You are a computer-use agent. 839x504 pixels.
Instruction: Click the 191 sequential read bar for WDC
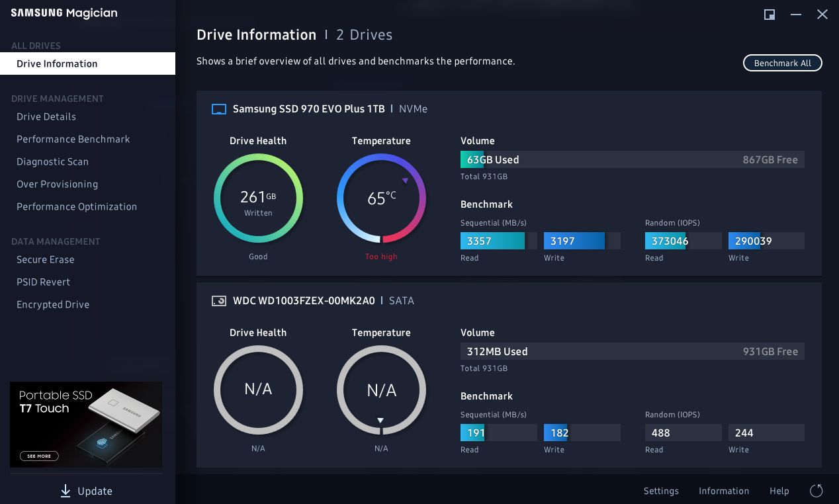click(x=499, y=433)
